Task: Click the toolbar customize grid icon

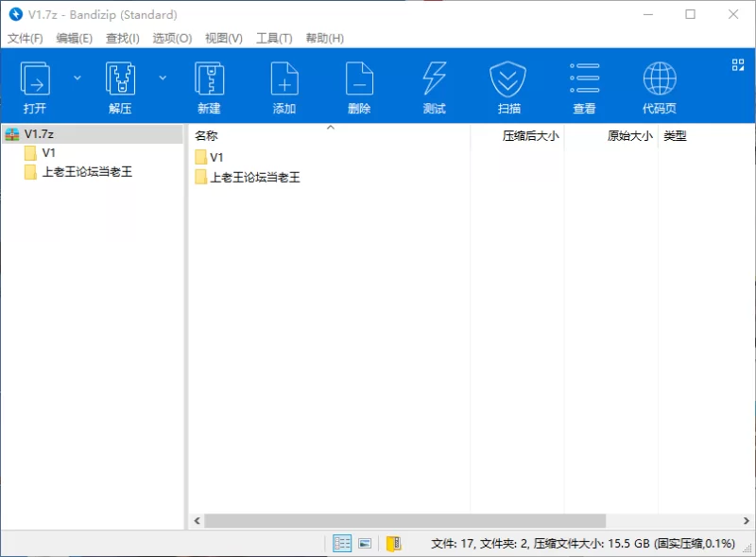Action: 738,64
